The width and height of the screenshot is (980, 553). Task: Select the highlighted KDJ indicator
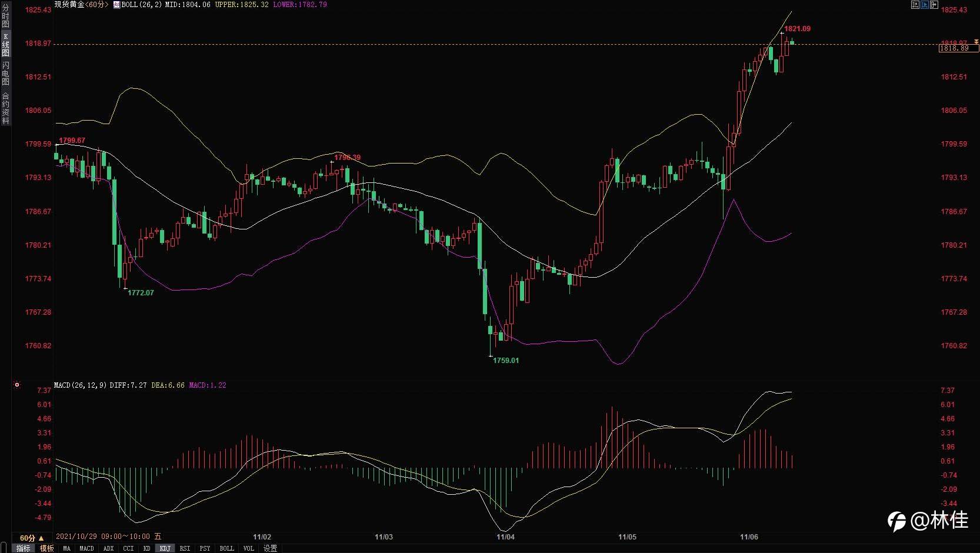165,548
